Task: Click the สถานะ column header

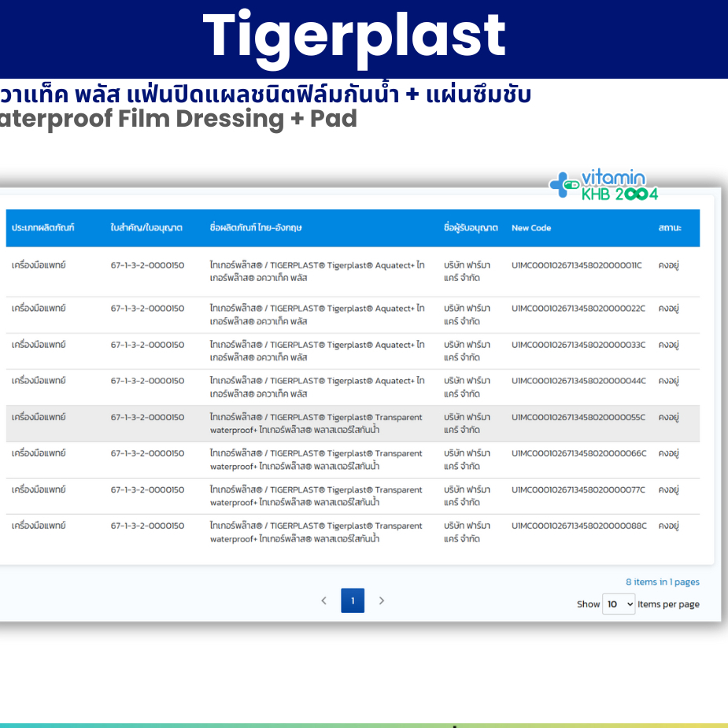Action: tap(670, 227)
